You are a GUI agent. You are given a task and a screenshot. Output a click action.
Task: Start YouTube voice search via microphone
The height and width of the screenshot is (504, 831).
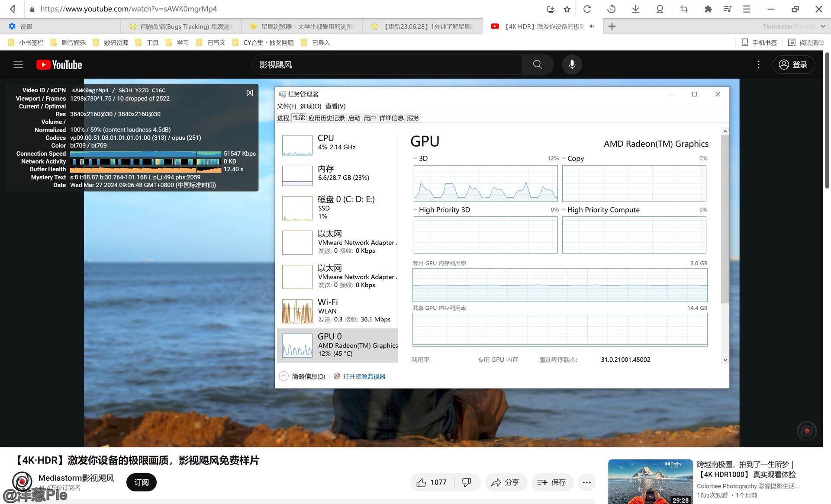pyautogui.click(x=572, y=64)
